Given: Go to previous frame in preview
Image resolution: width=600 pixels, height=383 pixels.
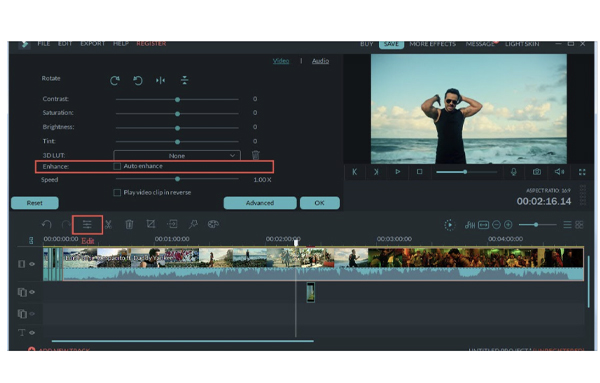Looking at the screenshot, I should click(355, 172).
